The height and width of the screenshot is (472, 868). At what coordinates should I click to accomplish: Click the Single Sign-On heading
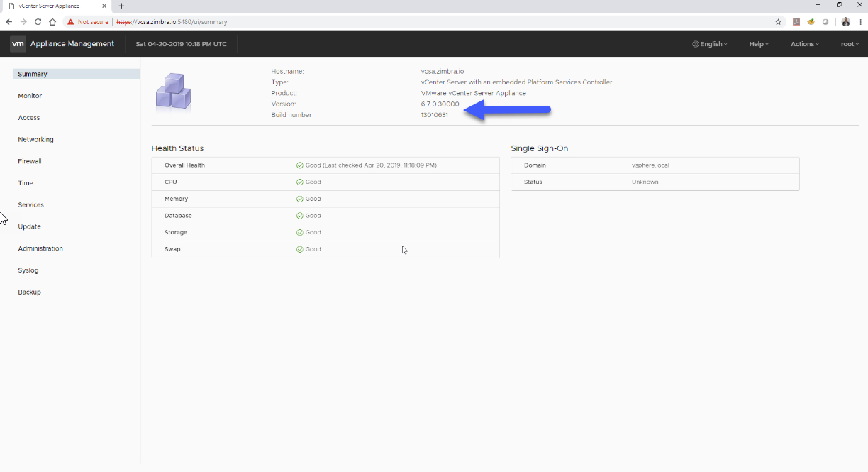540,148
